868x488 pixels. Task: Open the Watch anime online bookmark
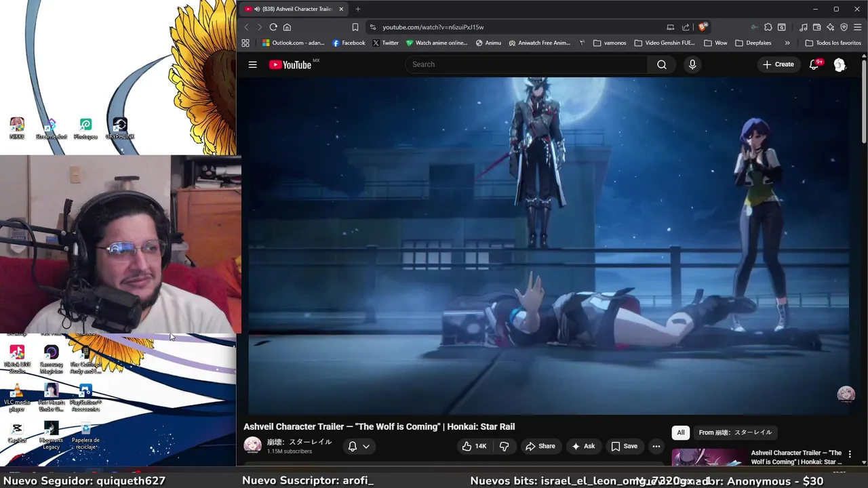point(437,43)
